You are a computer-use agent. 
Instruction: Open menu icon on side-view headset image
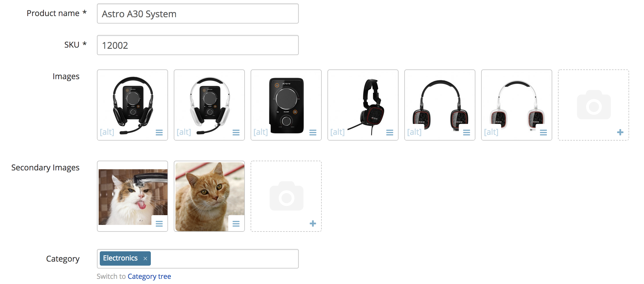click(390, 133)
